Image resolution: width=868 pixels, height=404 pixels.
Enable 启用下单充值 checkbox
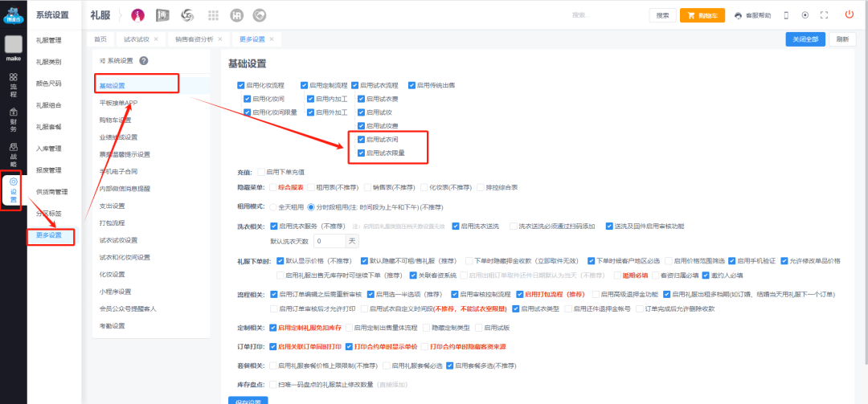click(261, 172)
